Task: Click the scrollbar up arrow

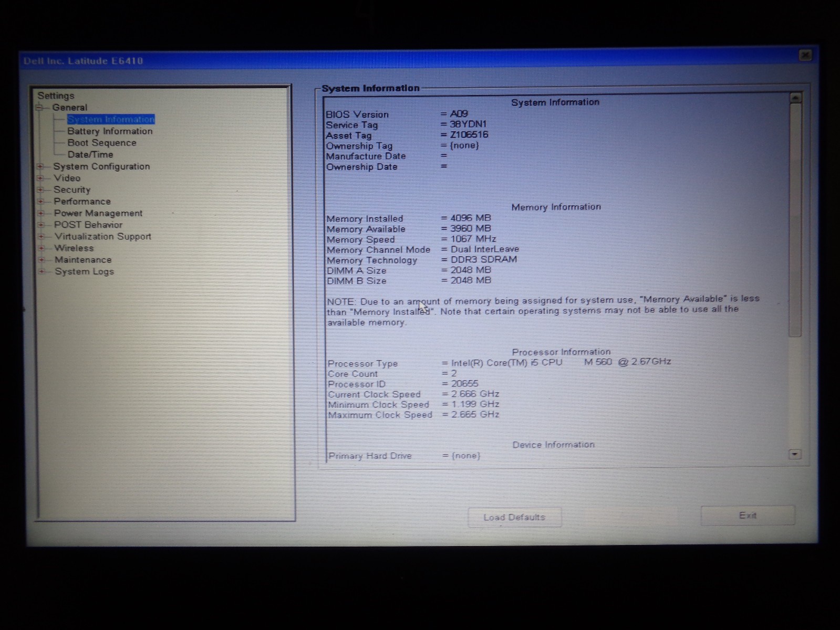Action: pos(795,98)
